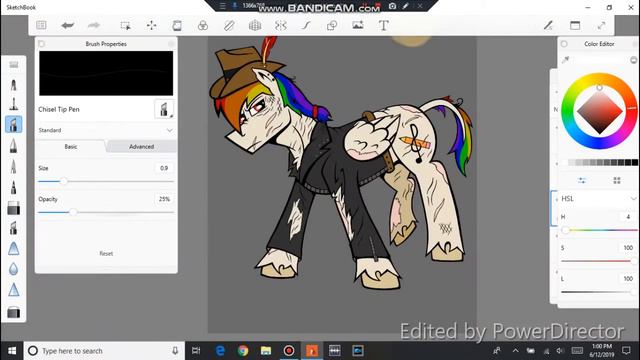
Task: Switch to the Advanced tab
Action: [141, 147]
